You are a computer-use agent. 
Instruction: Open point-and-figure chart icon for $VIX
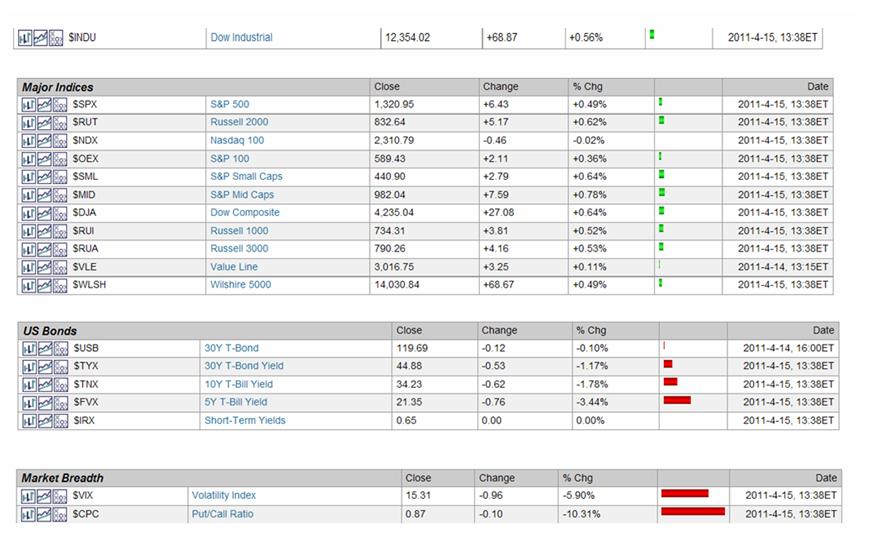coord(59,496)
